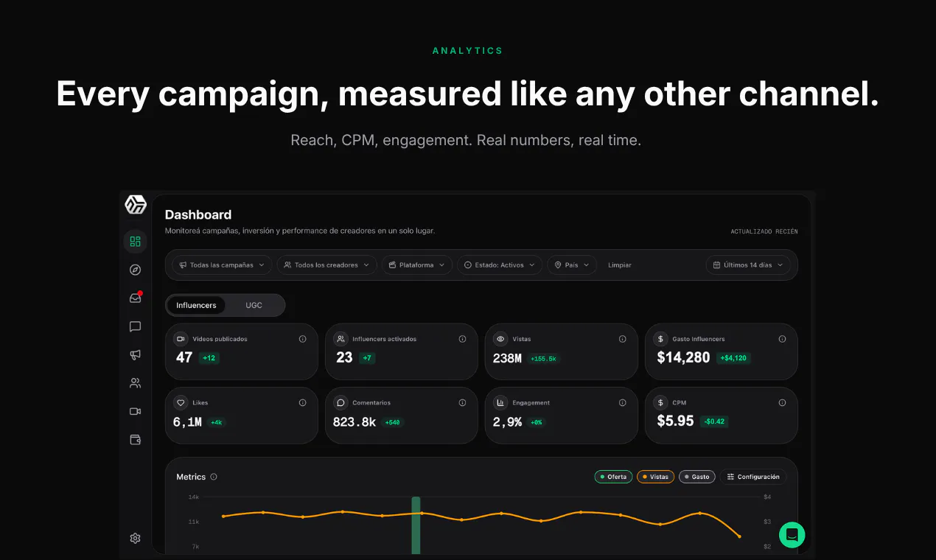Toggle the Oferta chart series

click(x=613, y=477)
